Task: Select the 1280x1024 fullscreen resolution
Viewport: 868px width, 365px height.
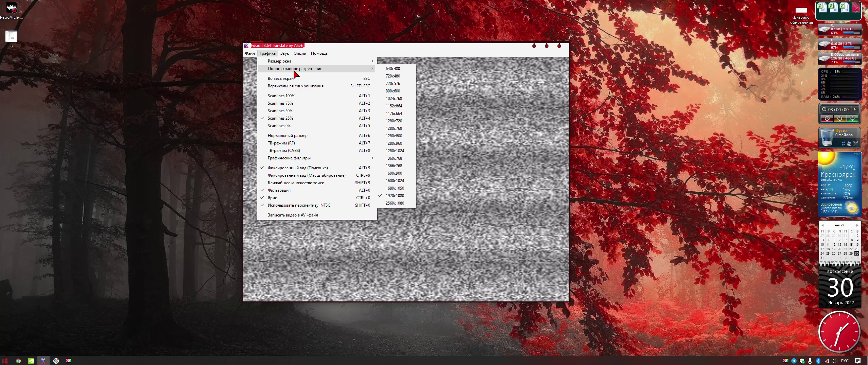Action: pos(396,151)
